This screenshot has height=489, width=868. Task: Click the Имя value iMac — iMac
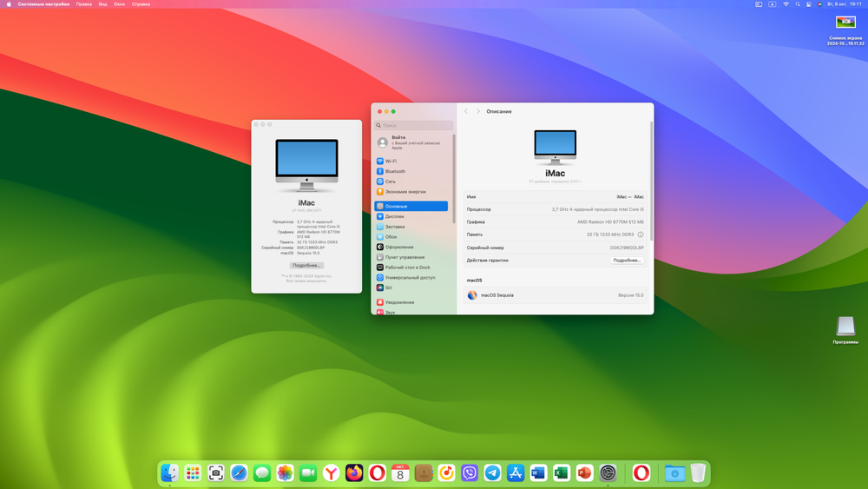(630, 196)
